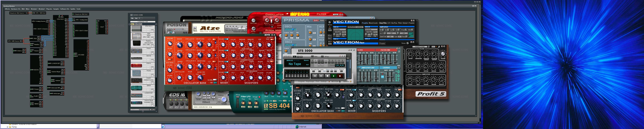Image resolution: width=644 pixels, height=129 pixels.
Task: Click VDAT red record button
Action: pos(340,76)
